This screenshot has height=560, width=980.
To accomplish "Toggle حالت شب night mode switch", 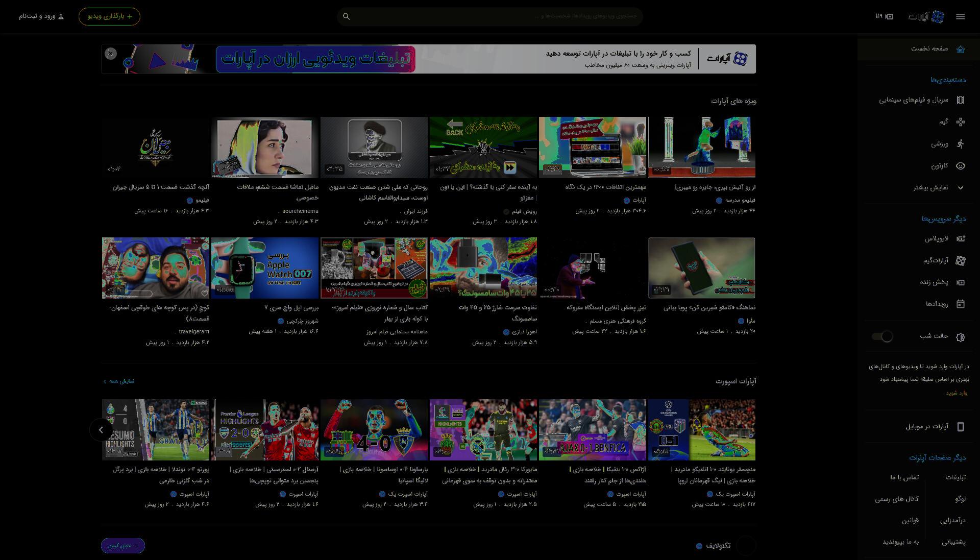I will point(882,336).
